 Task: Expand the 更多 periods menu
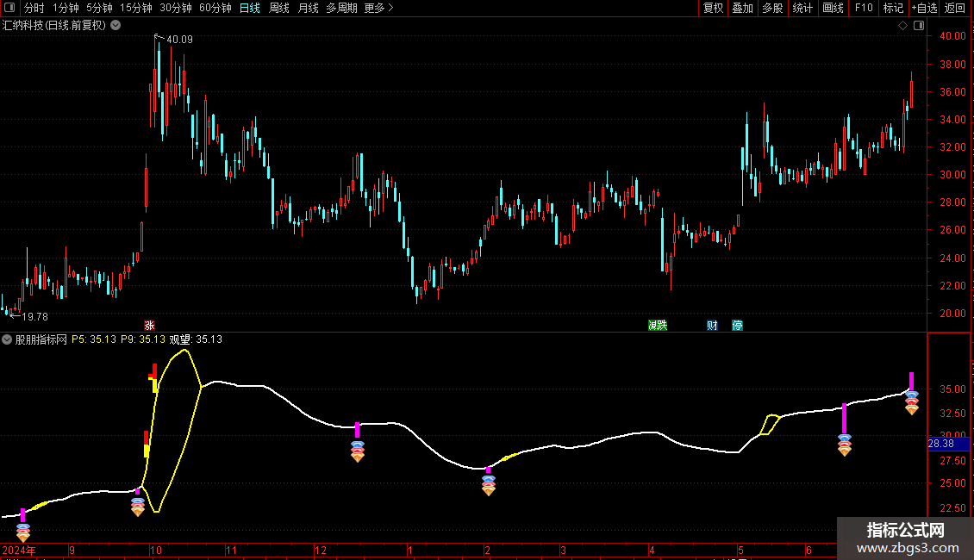pos(379,8)
